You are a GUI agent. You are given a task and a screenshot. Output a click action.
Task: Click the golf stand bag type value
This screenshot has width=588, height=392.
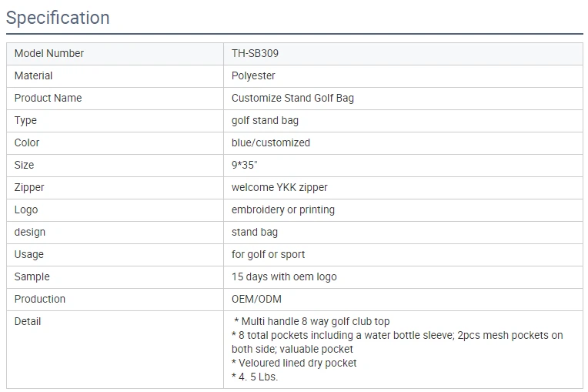point(265,121)
